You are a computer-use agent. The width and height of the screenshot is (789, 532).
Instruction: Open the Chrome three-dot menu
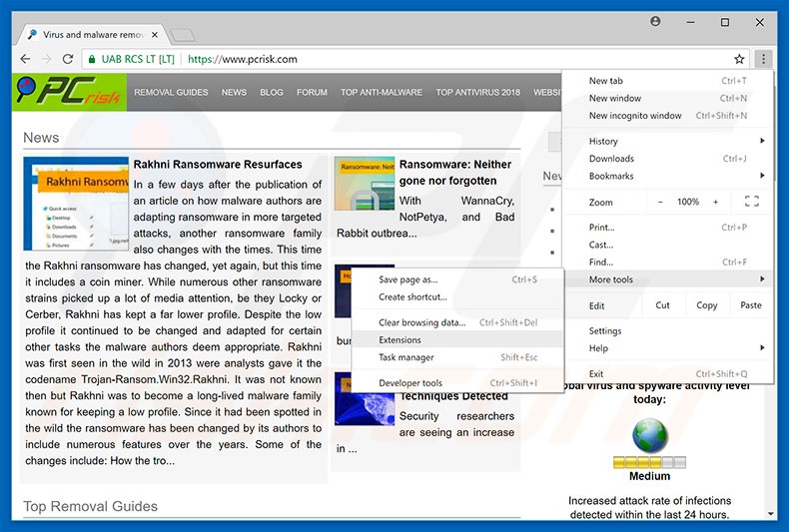pos(763,59)
